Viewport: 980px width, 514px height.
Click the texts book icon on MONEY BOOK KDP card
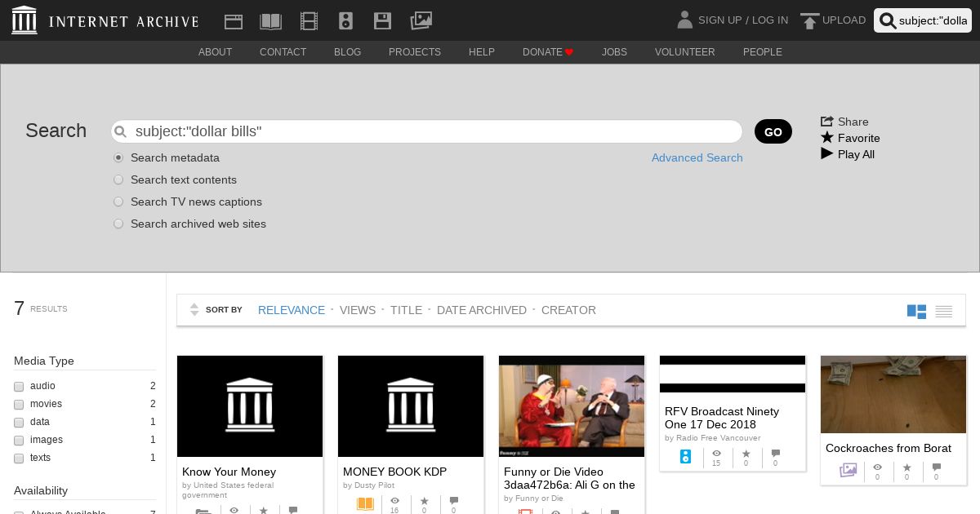(x=365, y=504)
